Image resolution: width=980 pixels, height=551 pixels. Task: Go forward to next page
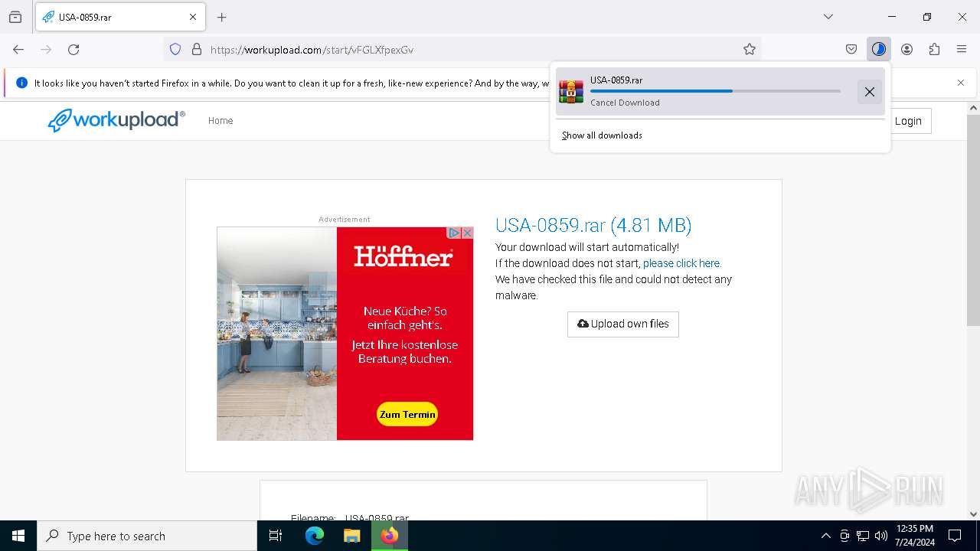[46, 49]
